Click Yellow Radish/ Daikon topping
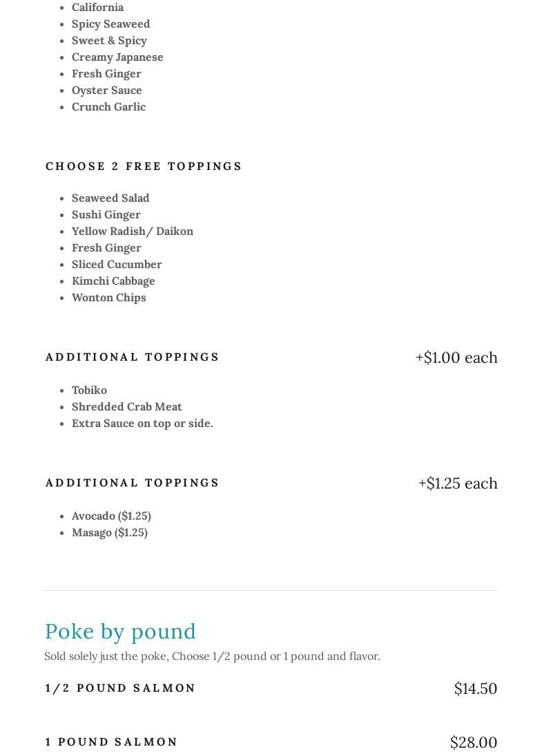Viewport: 542px width, 756px height. coord(132,231)
